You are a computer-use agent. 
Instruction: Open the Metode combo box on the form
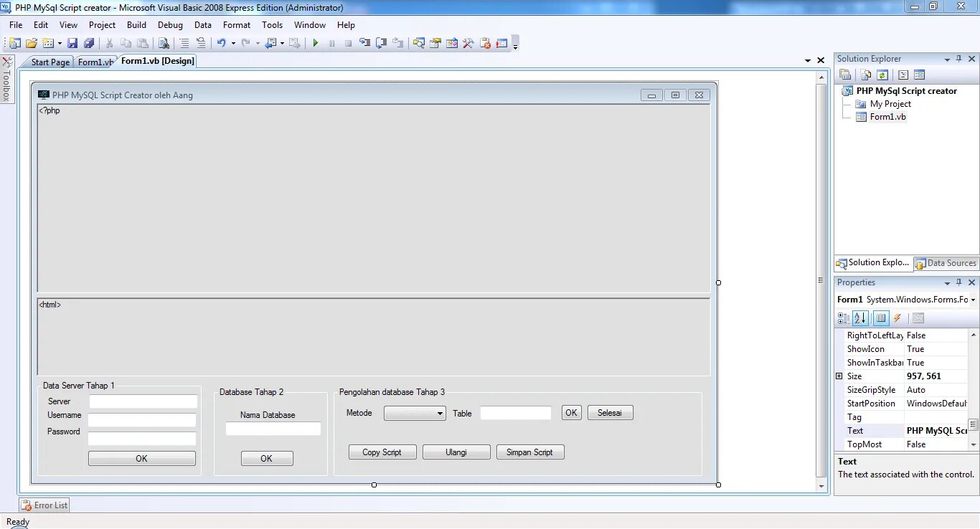(x=415, y=414)
